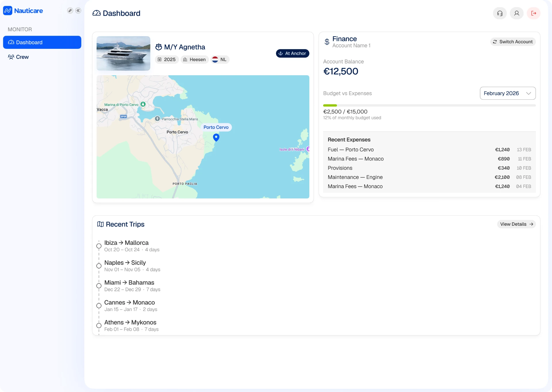The width and height of the screenshot is (552, 392).
Task: Click Fuel — Porto Cervo expense row
Action: tap(430, 150)
